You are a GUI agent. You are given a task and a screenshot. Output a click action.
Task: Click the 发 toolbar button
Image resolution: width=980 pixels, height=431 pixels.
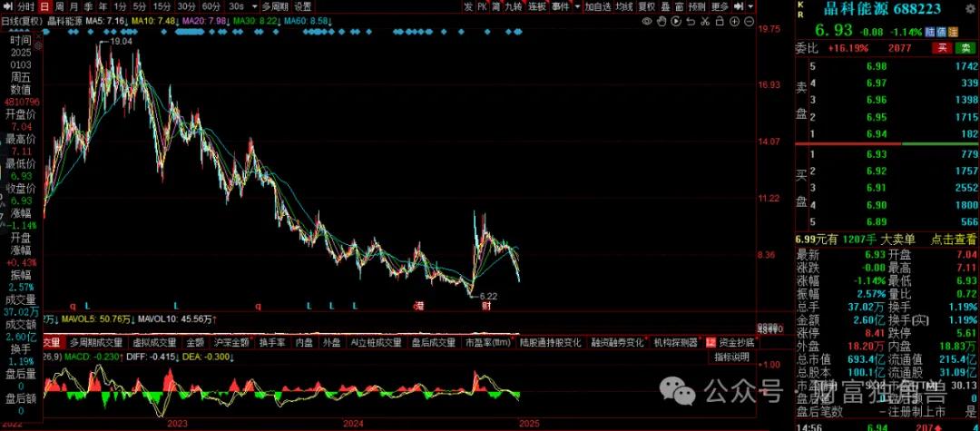pyautogui.click(x=468, y=7)
